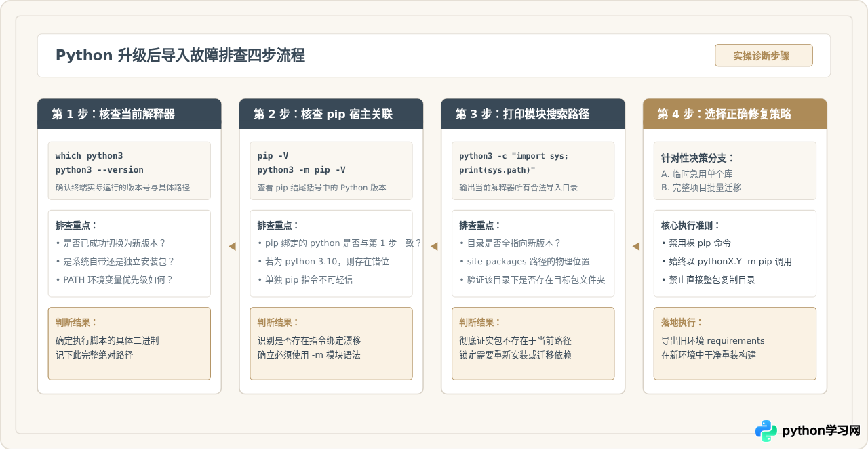Click 确定执行脚本的具体二进制 result line
The height and width of the screenshot is (450, 868).
[x=107, y=341]
